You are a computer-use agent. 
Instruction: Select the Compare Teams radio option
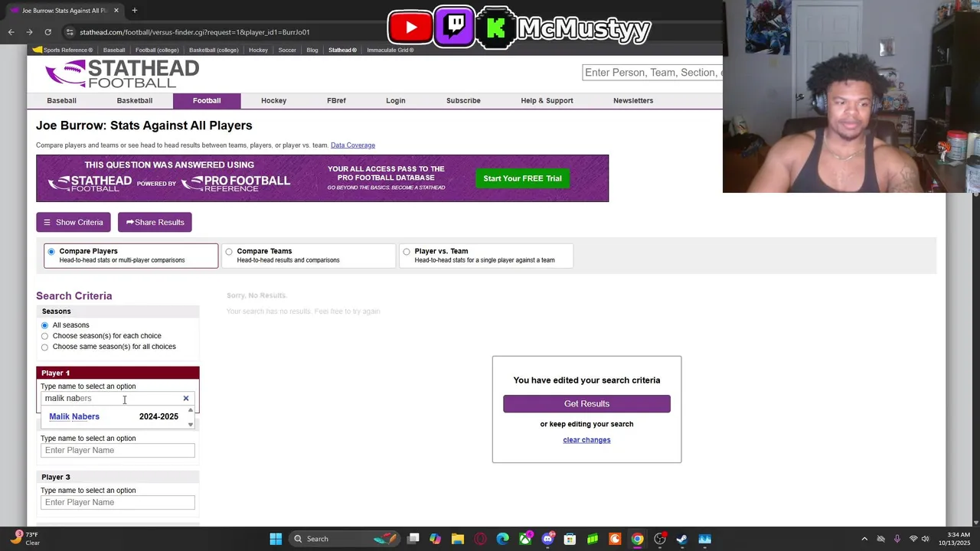click(x=229, y=252)
